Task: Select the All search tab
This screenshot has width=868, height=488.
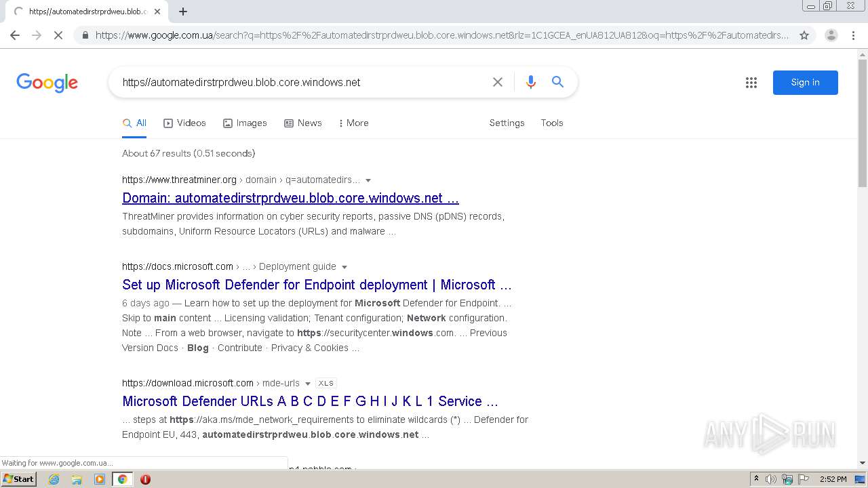Action: (134, 123)
